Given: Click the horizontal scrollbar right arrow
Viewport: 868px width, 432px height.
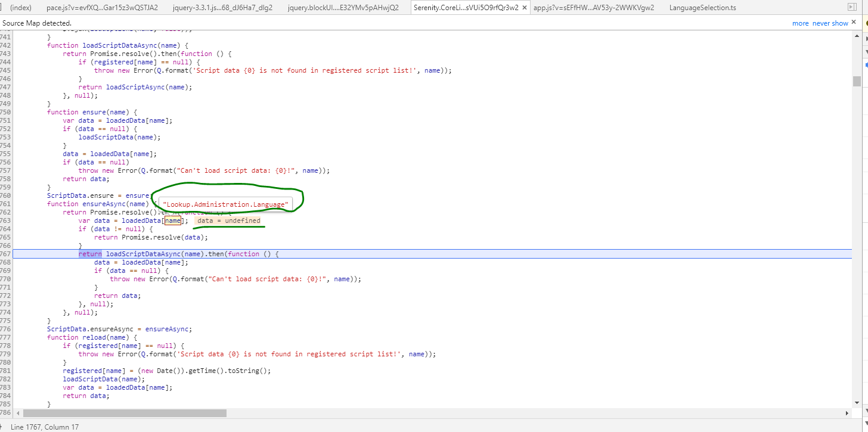Looking at the screenshot, I should (x=847, y=413).
